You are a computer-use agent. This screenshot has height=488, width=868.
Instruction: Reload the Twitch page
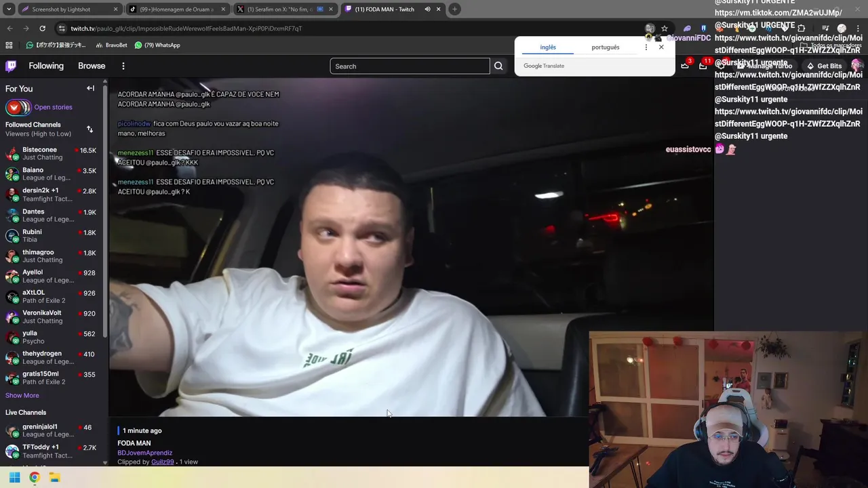42,28
